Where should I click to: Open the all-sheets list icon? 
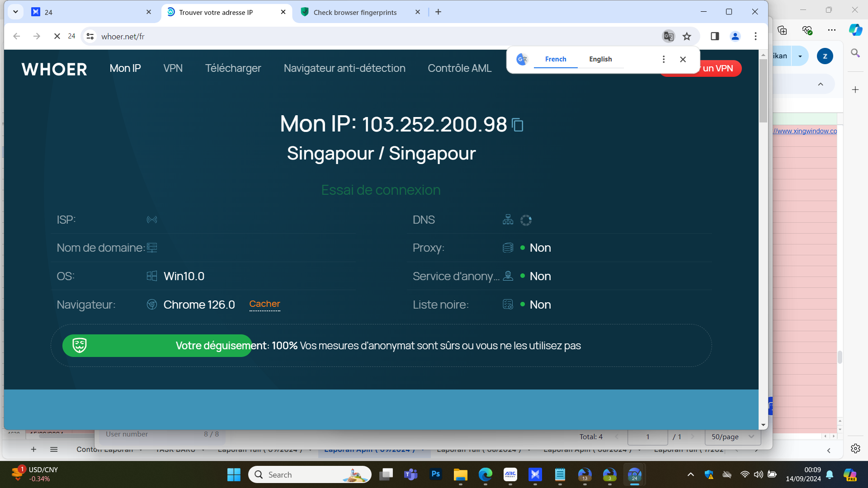[x=54, y=449]
